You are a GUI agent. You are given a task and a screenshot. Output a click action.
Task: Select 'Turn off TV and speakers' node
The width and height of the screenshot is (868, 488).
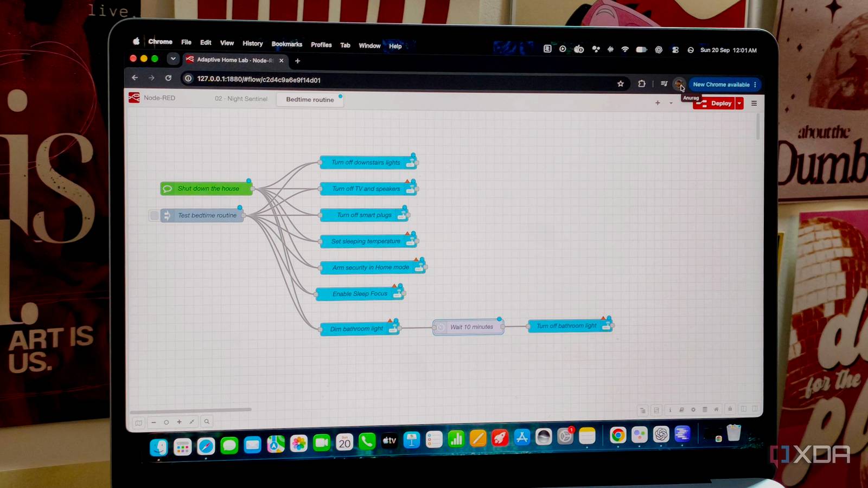click(x=369, y=189)
